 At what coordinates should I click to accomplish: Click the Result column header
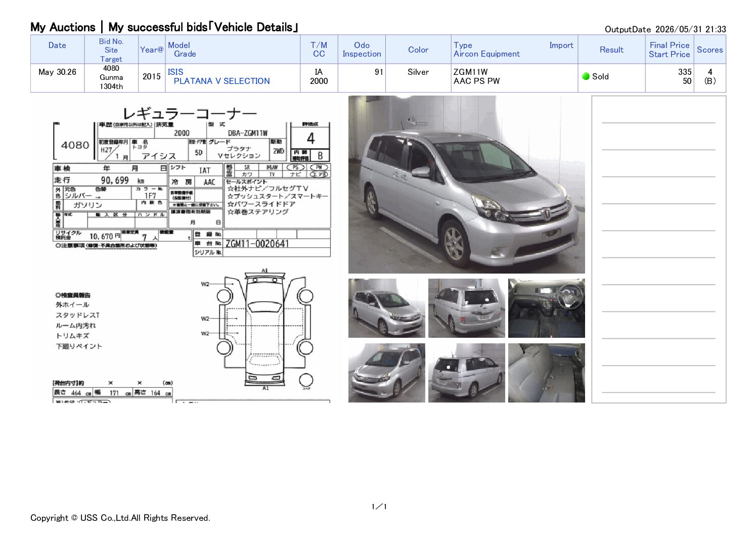click(x=611, y=50)
